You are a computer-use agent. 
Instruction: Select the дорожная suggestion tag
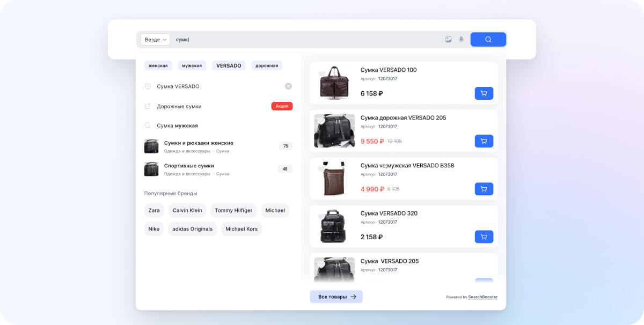point(267,65)
